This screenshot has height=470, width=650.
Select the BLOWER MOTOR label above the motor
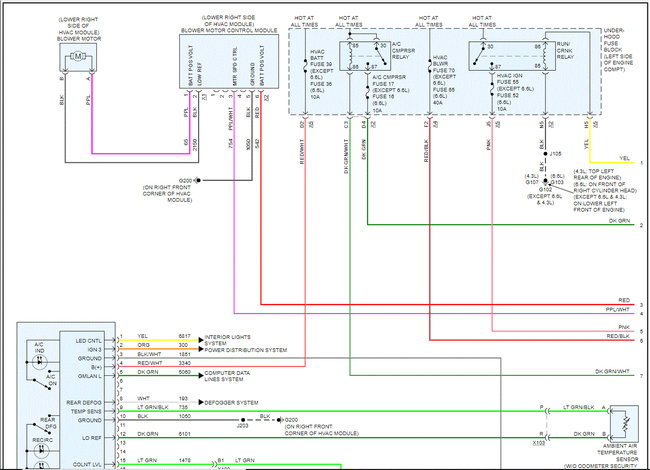(79, 39)
